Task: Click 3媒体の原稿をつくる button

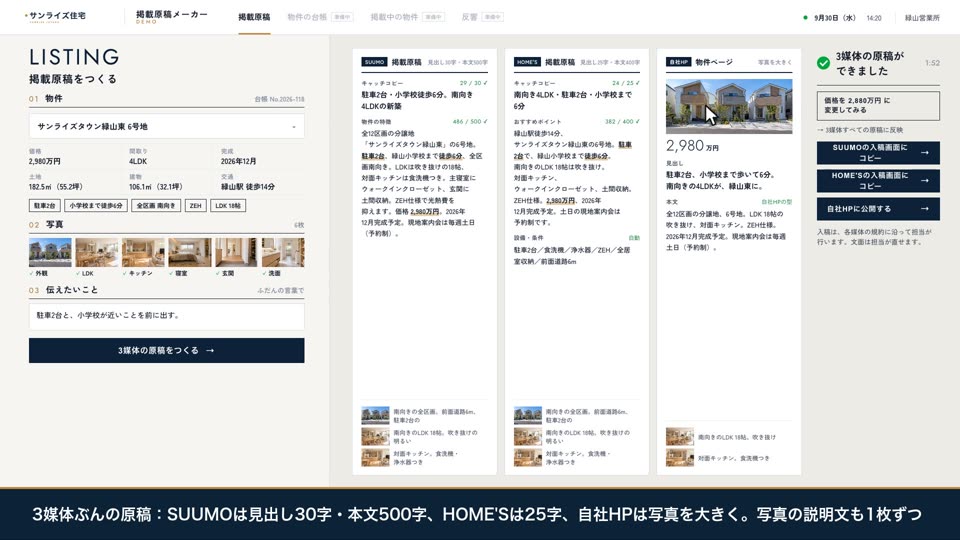Action: click(x=167, y=350)
